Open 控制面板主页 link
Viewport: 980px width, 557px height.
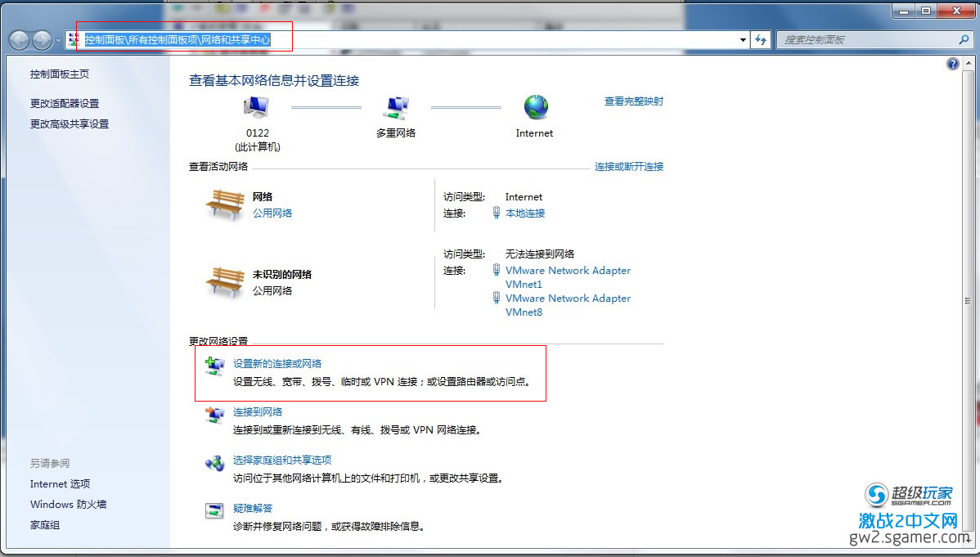pyautogui.click(x=60, y=74)
